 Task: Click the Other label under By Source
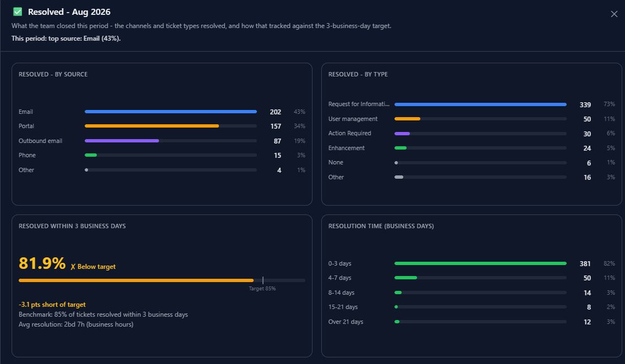pos(26,170)
